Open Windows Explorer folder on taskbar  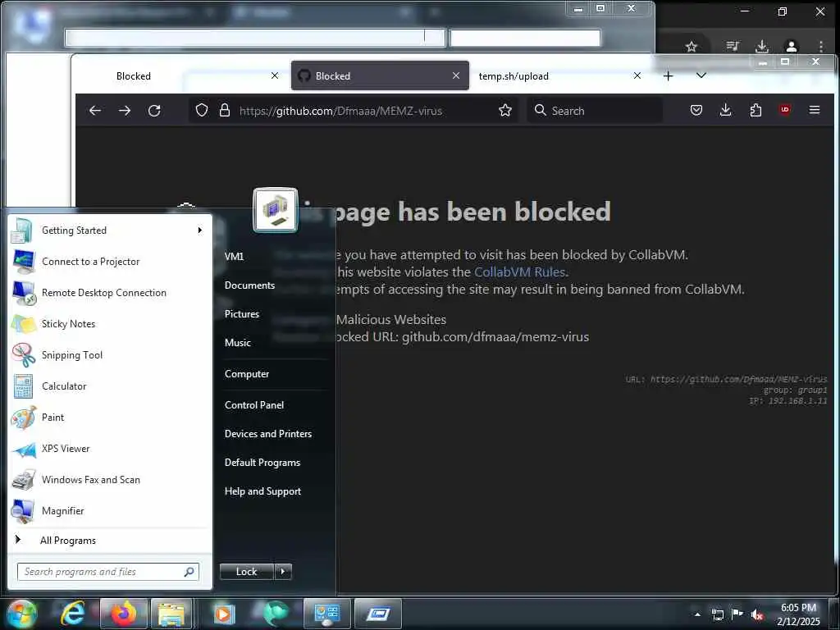171,614
